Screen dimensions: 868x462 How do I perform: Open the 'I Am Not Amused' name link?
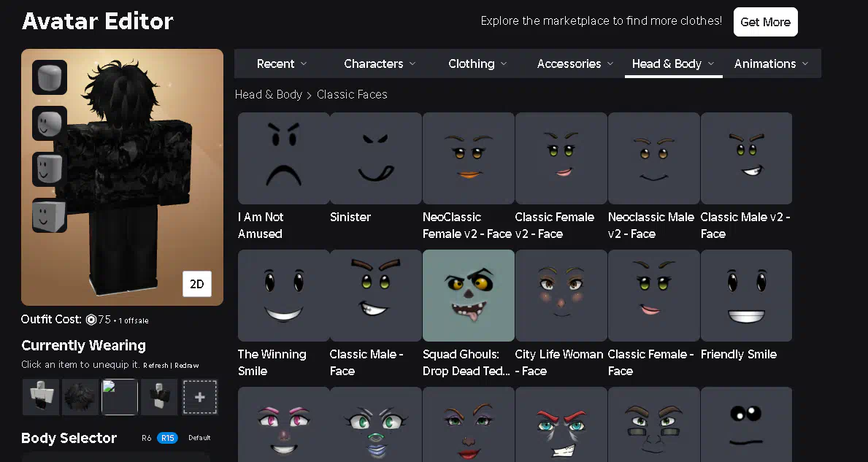(261, 226)
